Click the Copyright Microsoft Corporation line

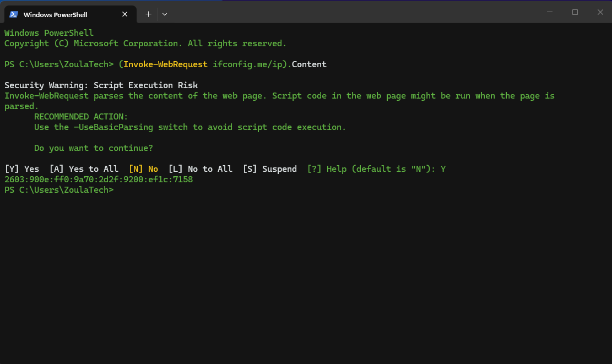point(145,44)
